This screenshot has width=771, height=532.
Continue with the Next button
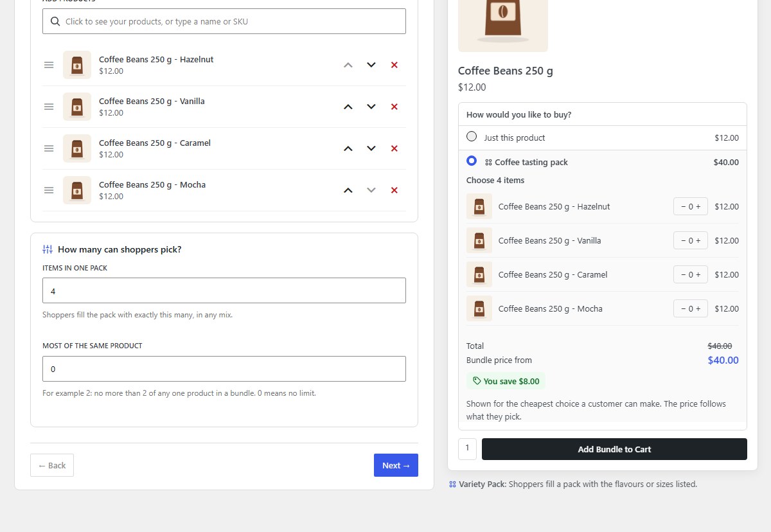[396, 465]
